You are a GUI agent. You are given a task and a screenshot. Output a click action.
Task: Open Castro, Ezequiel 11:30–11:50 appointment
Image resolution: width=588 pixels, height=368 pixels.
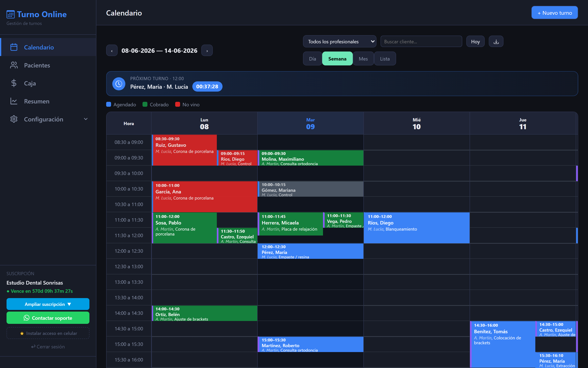(x=237, y=236)
